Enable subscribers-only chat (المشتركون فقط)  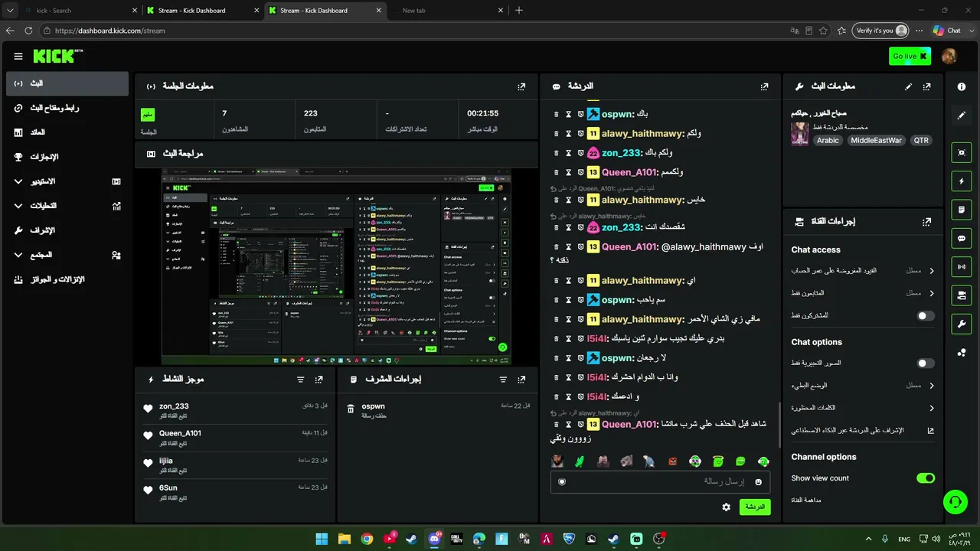[926, 315]
